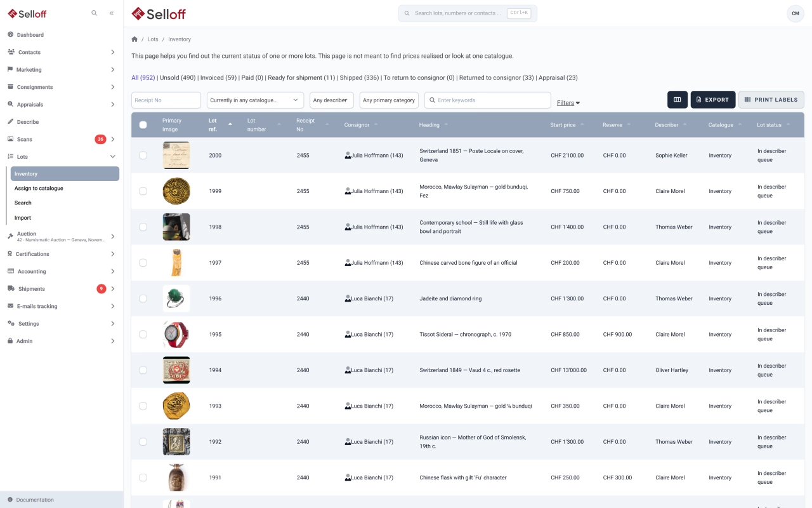Click consignor person icon for lot 2000
The height and width of the screenshot is (508, 812).
tap(348, 155)
